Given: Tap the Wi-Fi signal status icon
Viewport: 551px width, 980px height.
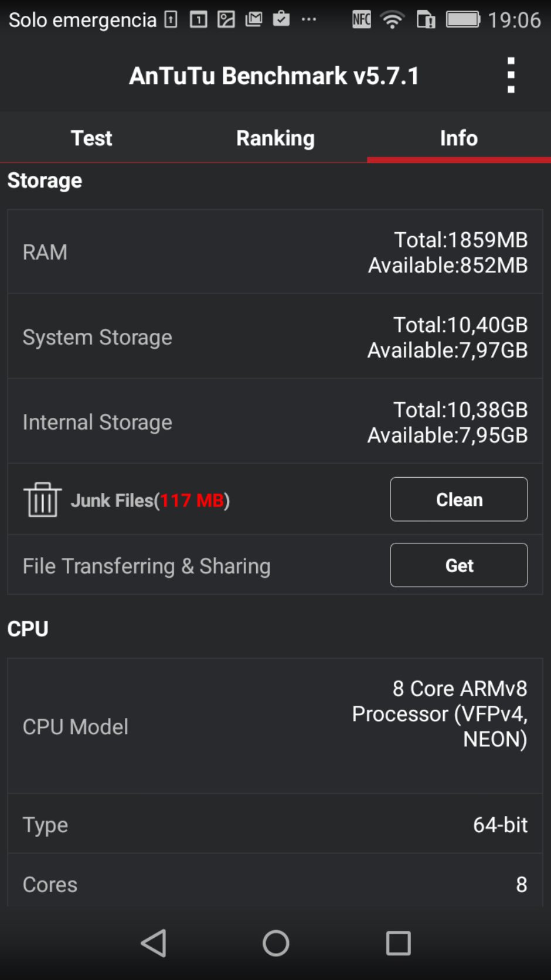Looking at the screenshot, I should tap(392, 21).
